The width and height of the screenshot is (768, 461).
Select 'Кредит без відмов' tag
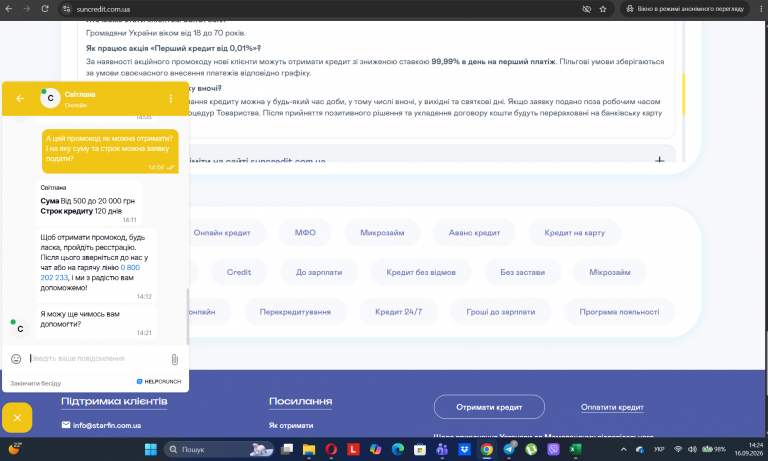point(421,272)
